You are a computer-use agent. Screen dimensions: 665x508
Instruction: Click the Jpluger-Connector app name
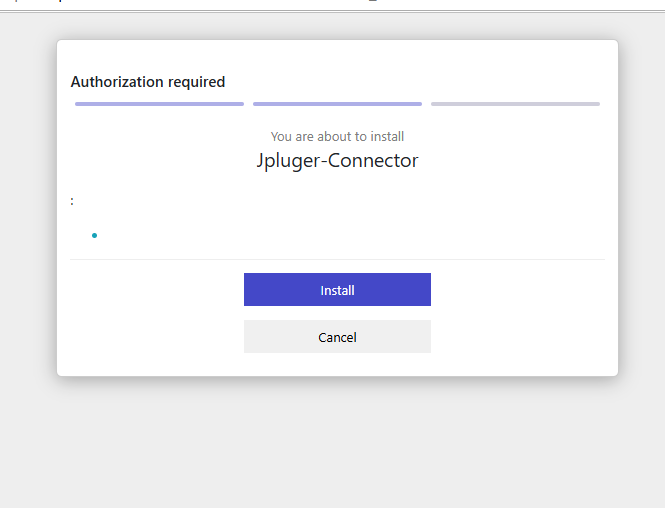coord(337,161)
